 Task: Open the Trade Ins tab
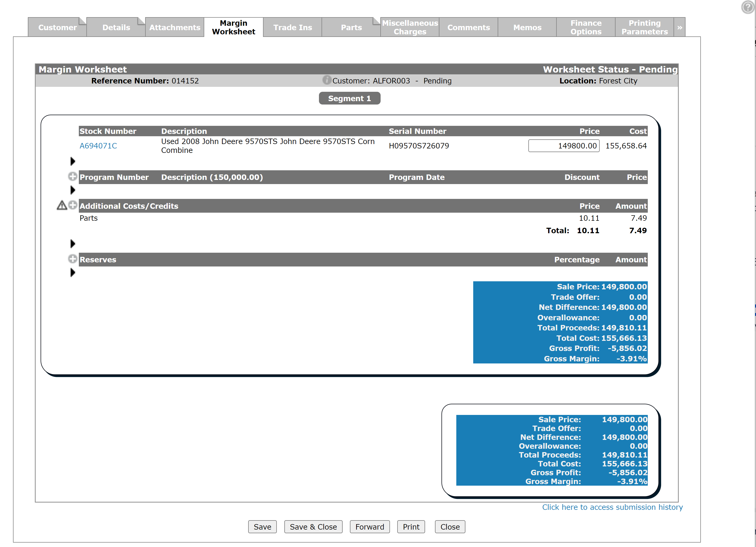pos(292,27)
